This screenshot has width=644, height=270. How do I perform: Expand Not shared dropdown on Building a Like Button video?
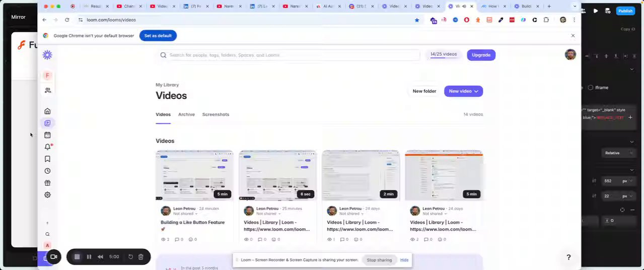tap(185, 214)
